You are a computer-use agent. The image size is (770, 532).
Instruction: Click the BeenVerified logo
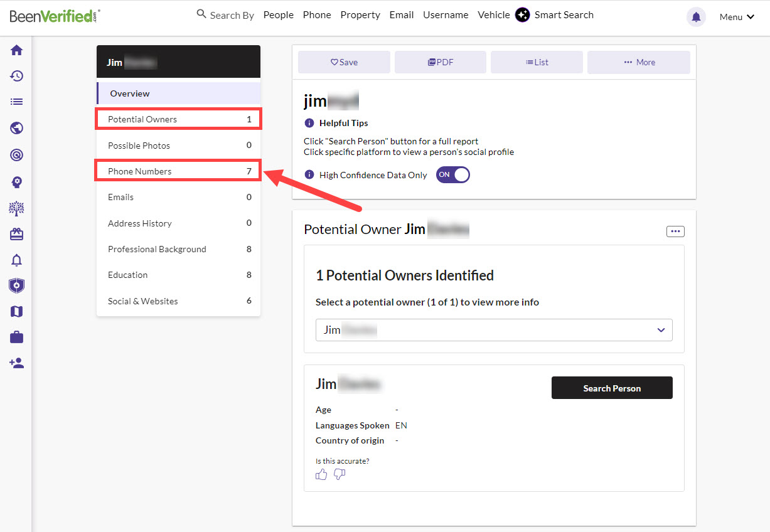pos(55,16)
